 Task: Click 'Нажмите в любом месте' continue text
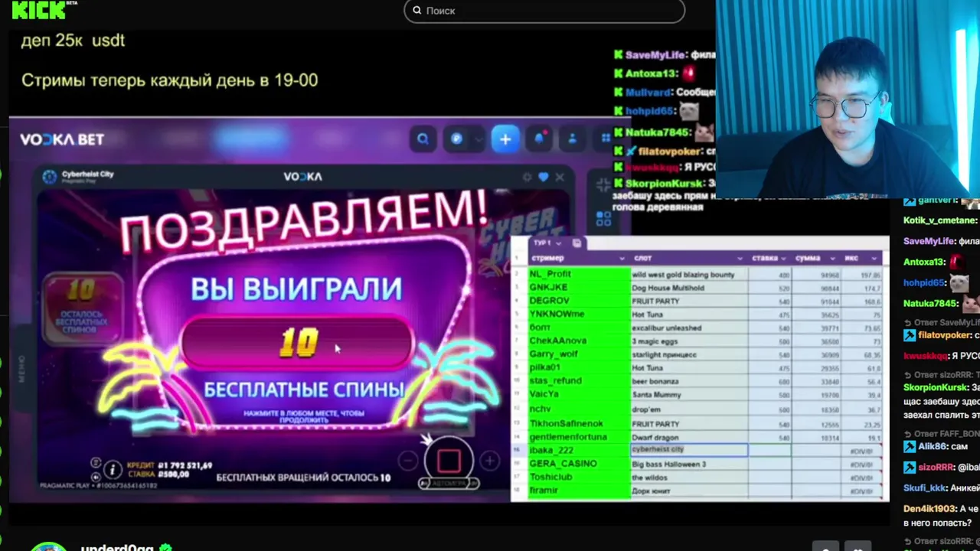click(x=304, y=416)
